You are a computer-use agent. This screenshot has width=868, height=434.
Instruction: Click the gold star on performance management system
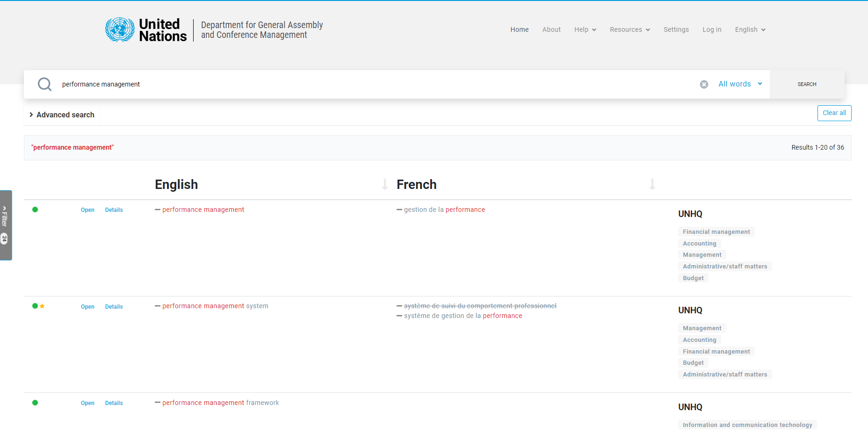coord(42,306)
